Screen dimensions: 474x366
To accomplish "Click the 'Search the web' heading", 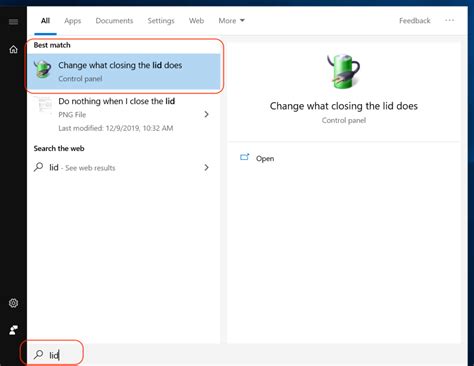I will pos(59,148).
